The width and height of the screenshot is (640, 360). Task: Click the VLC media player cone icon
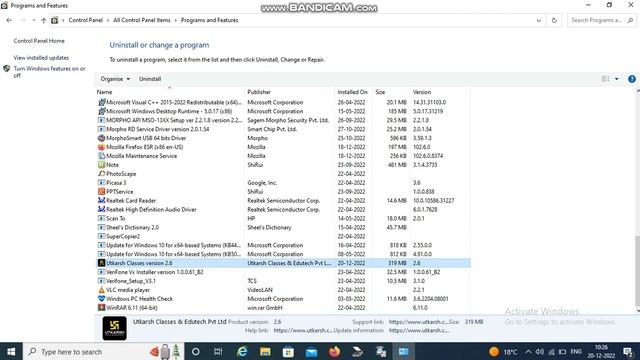(x=101, y=290)
